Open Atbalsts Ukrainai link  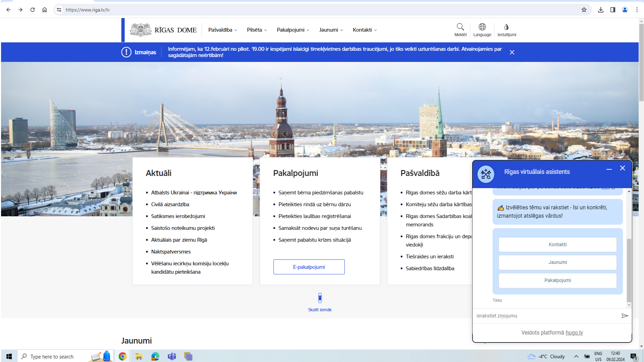coord(194,192)
